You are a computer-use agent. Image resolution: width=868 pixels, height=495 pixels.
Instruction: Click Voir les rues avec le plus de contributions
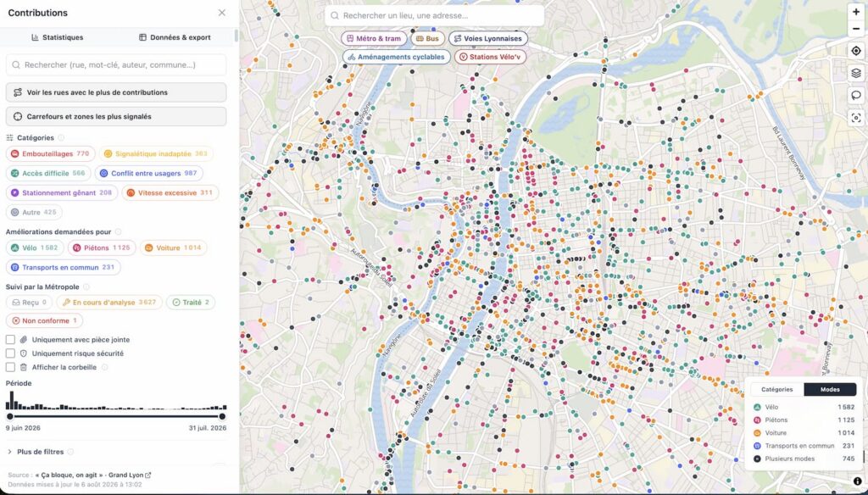coord(116,92)
